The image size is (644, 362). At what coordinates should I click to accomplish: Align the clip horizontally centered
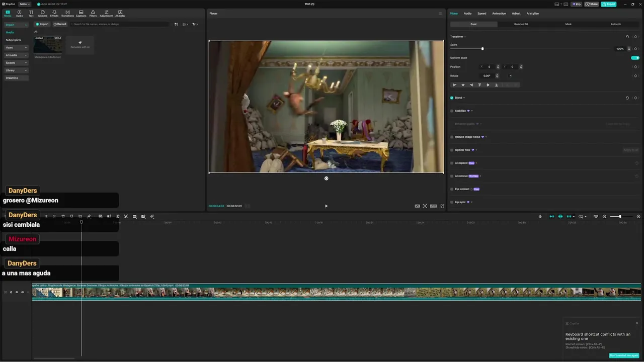pyautogui.click(x=463, y=85)
